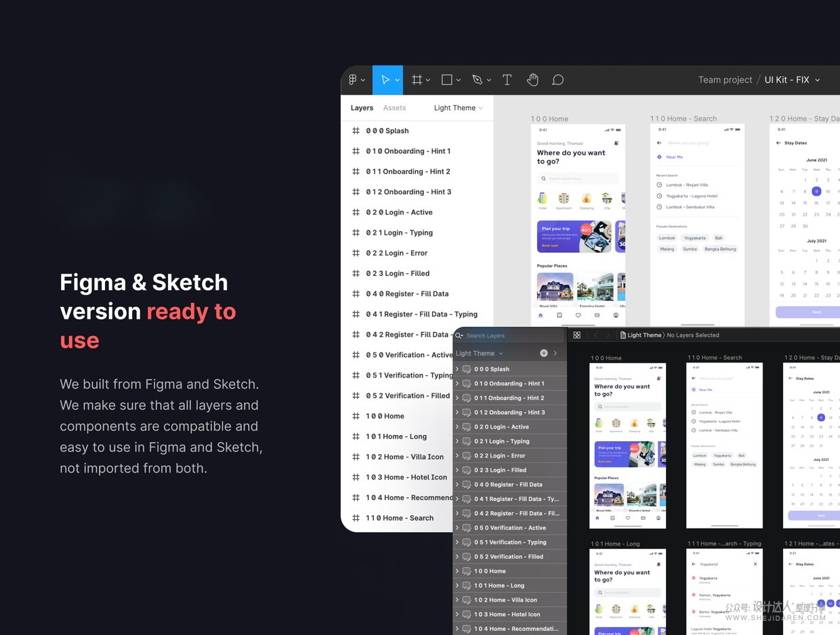840x635 pixels.
Task: Open the Frame tool options arrow in Figma
Action: tap(428, 81)
